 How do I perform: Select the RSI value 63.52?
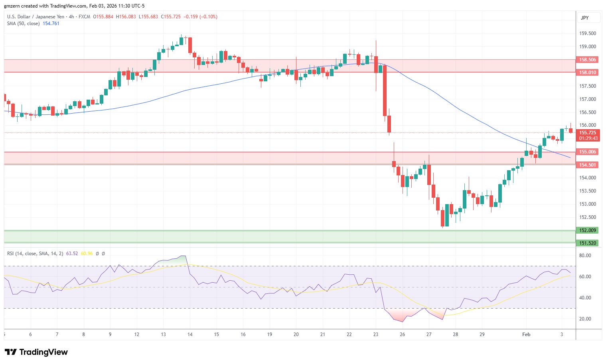(72, 254)
